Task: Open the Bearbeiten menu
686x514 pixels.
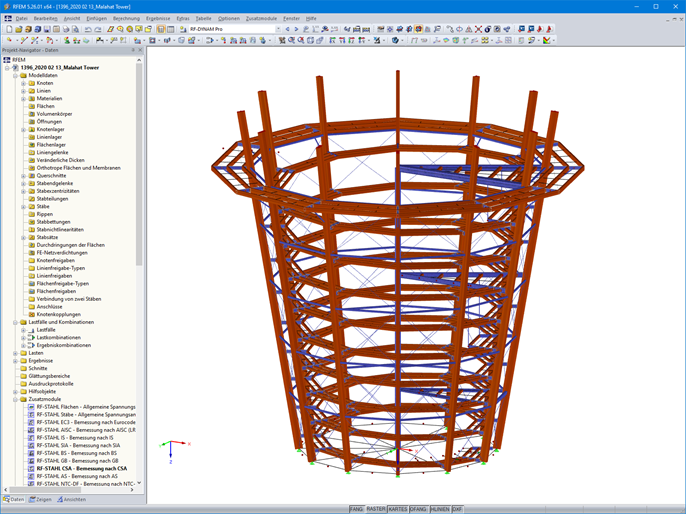Action: click(46, 18)
